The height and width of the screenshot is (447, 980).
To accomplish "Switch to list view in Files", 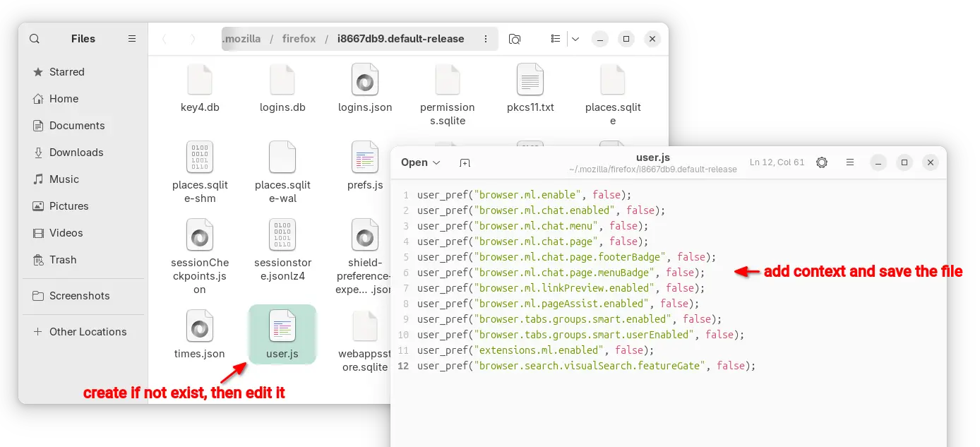I will click(x=556, y=39).
